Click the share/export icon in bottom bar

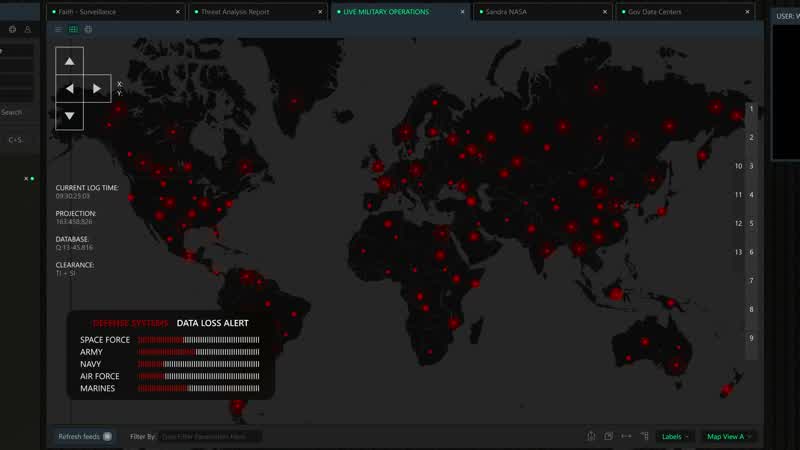[x=591, y=436]
